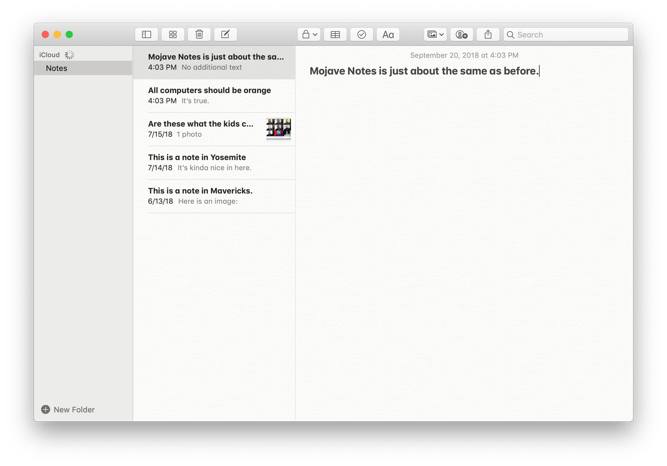Image resolution: width=667 pixels, height=466 pixels.
Task: Switch to attachments browser grid view
Action: point(173,34)
